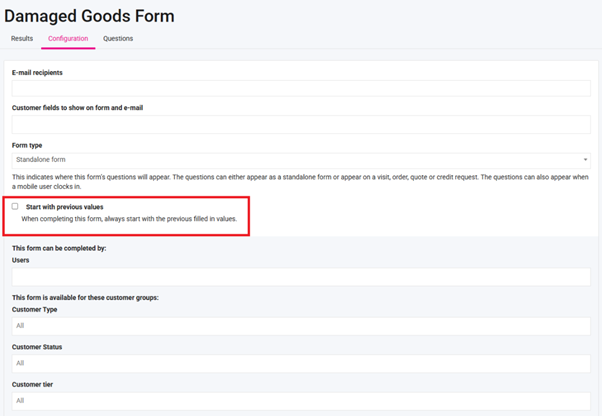Focus the Customer fields to show input
This screenshot has width=602, height=416.
tap(300, 124)
